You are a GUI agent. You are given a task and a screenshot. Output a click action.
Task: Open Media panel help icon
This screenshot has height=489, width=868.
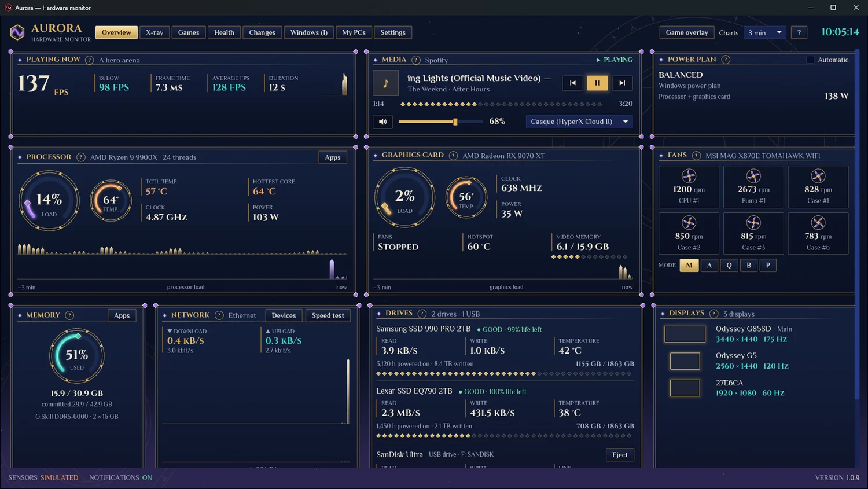click(x=416, y=60)
